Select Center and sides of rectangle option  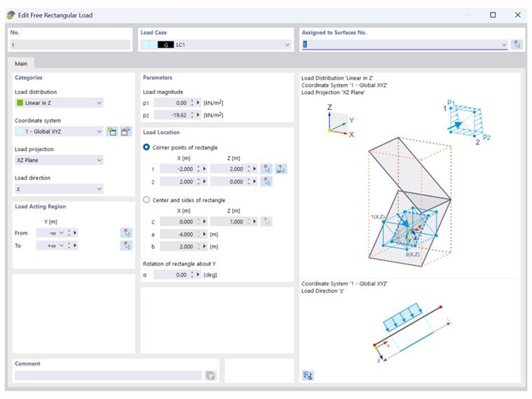coord(146,199)
